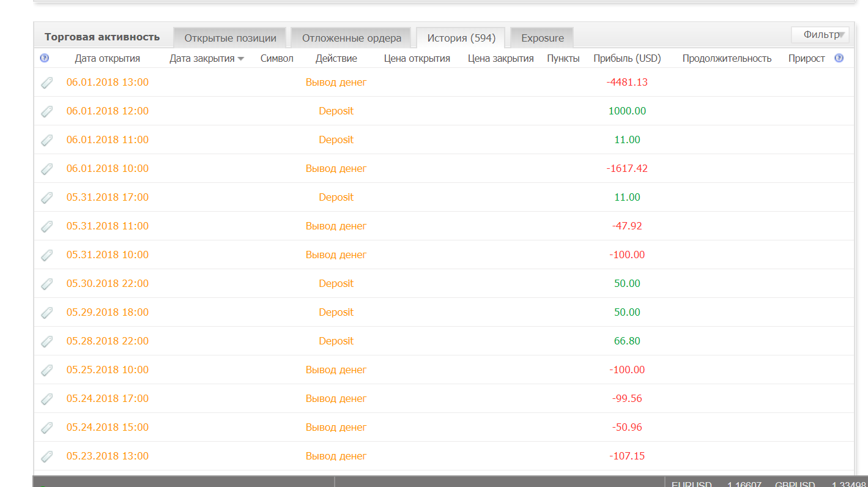868x487 pixels.
Task: Click profit value -107.15
Action: [x=627, y=456]
